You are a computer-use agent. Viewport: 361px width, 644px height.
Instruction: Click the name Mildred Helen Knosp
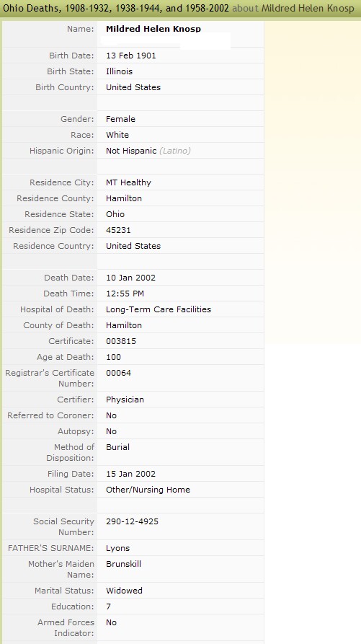pos(153,29)
